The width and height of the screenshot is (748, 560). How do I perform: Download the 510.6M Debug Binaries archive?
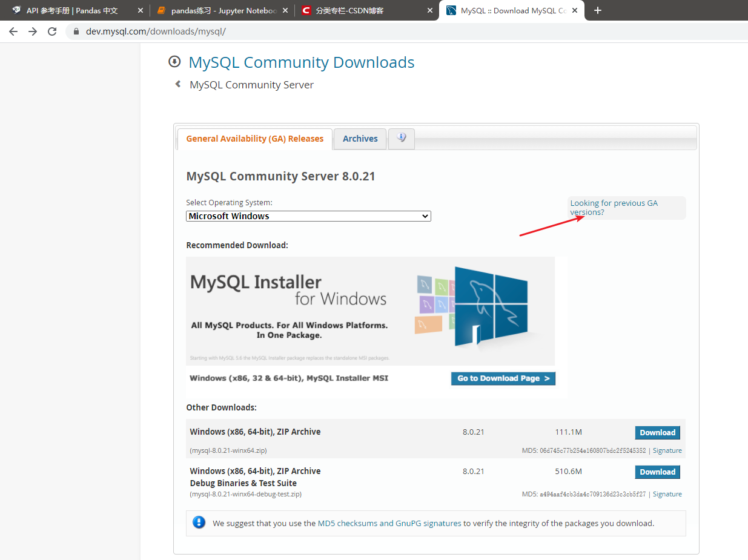[658, 472]
